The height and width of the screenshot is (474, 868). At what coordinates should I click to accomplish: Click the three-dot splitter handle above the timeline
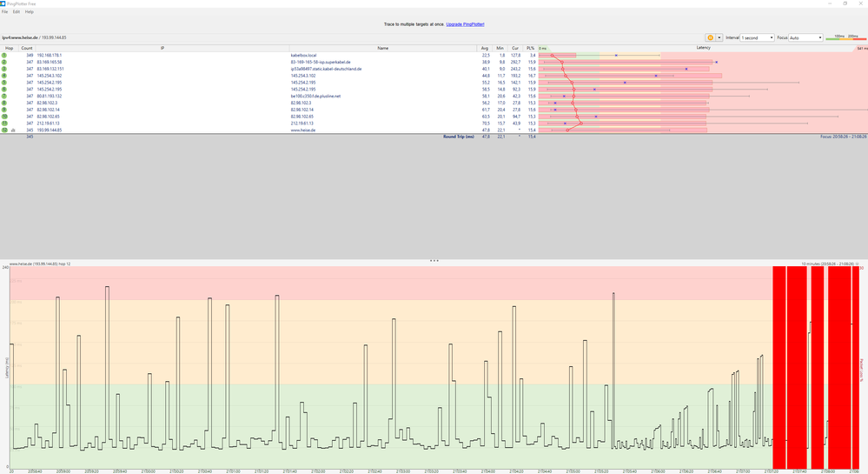coord(434,260)
